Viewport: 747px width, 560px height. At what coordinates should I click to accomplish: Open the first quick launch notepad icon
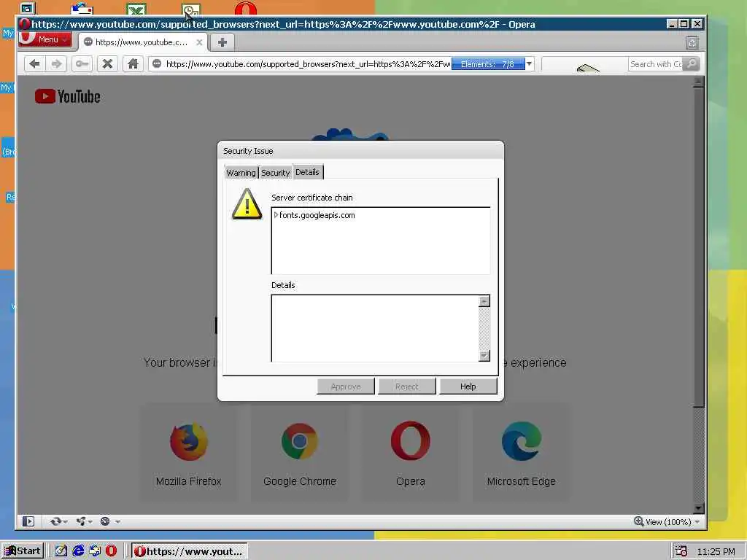61,551
